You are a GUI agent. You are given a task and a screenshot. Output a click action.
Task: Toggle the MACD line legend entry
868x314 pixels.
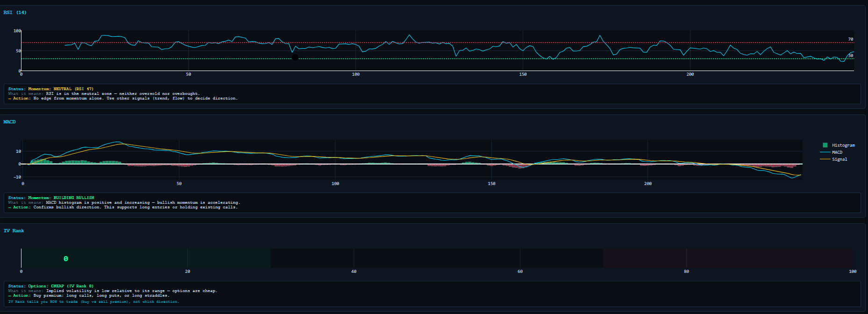tap(832, 152)
